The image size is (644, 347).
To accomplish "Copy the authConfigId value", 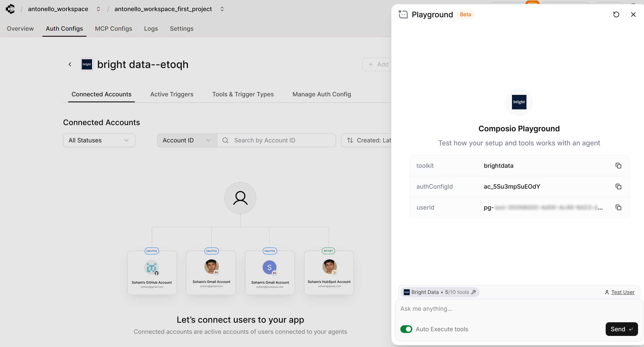I will click(618, 186).
